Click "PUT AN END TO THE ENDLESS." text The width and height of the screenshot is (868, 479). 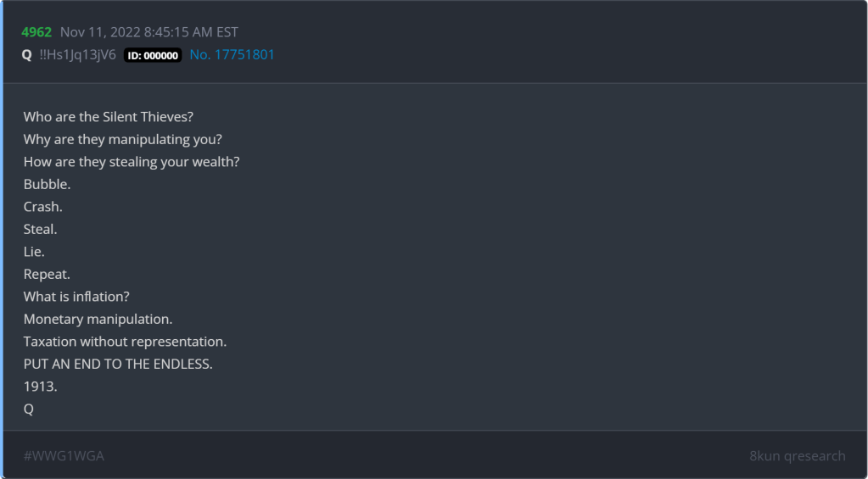point(118,365)
